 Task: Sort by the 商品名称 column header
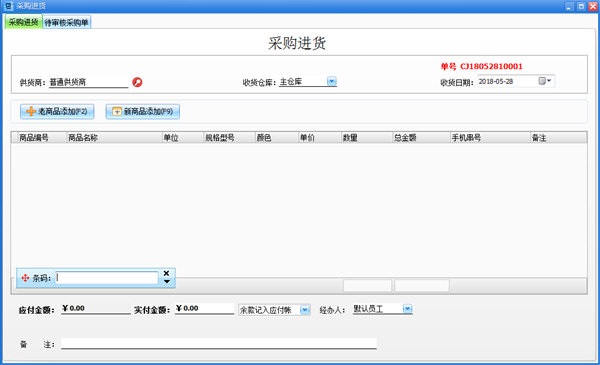114,138
